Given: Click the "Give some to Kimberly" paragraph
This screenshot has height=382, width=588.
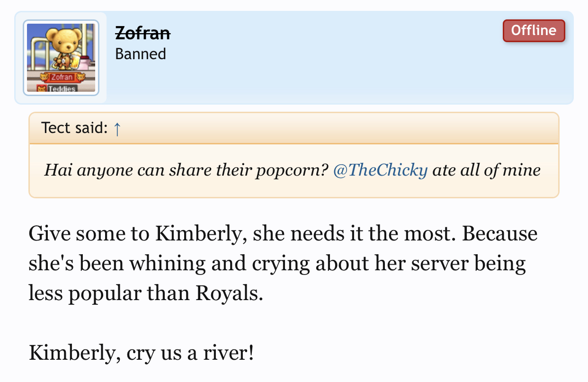Looking at the screenshot, I should 283,264.
